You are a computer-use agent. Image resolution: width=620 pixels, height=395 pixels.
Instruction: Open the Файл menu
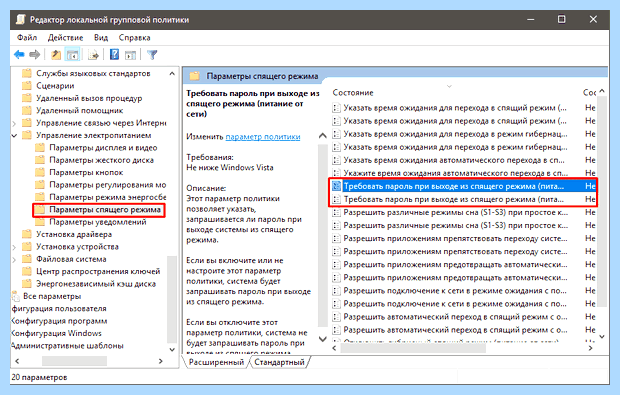click(x=27, y=38)
